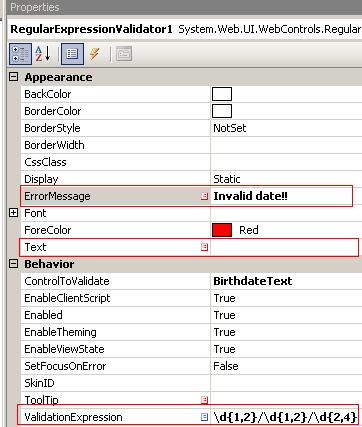The image size is (362, 427).
Task: Select the Display Static value
Action: (x=227, y=179)
